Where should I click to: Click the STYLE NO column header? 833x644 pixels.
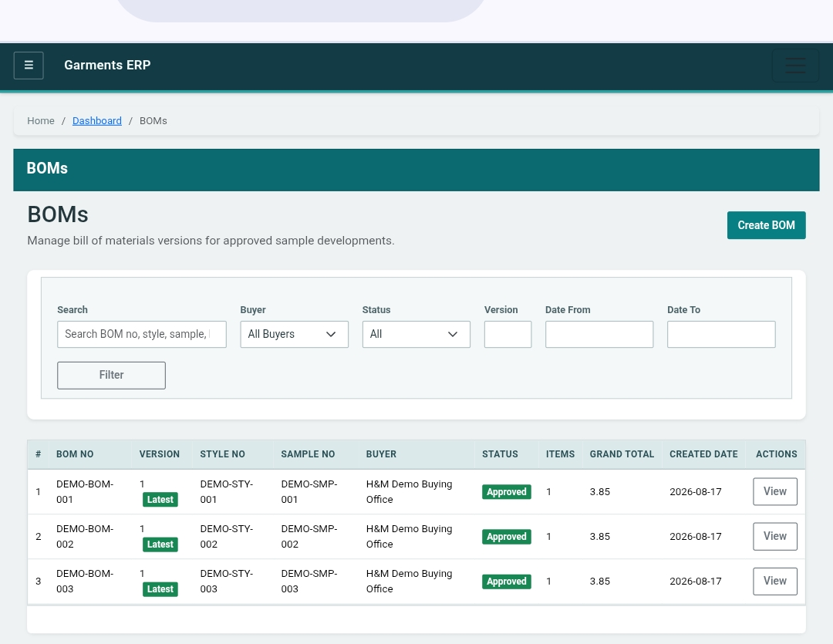tap(223, 454)
